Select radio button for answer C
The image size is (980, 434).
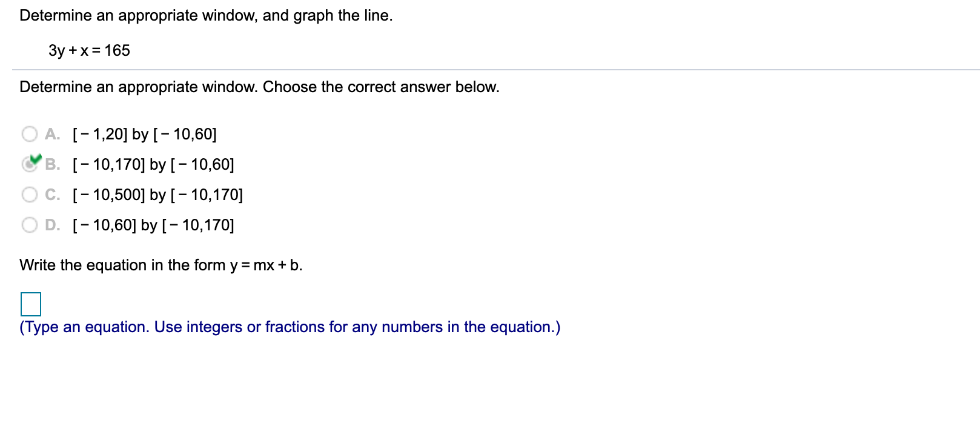pyautogui.click(x=28, y=194)
